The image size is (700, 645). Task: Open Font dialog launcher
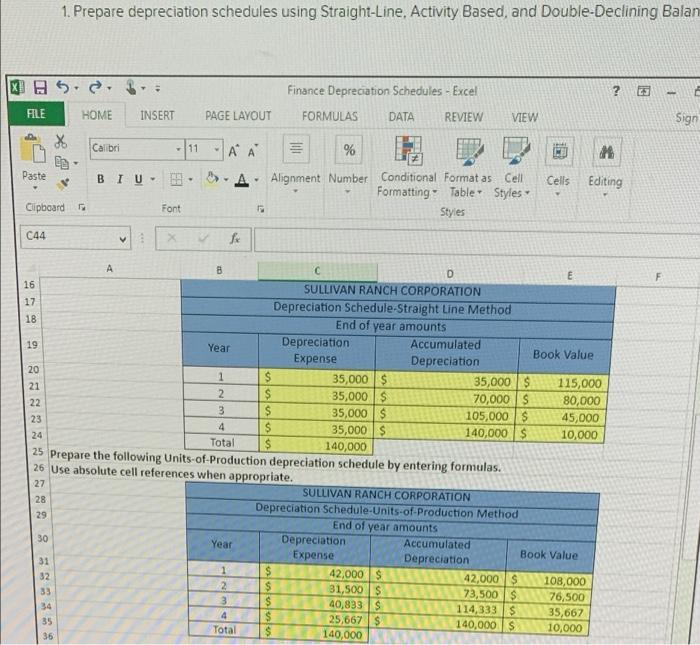click(261, 208)
